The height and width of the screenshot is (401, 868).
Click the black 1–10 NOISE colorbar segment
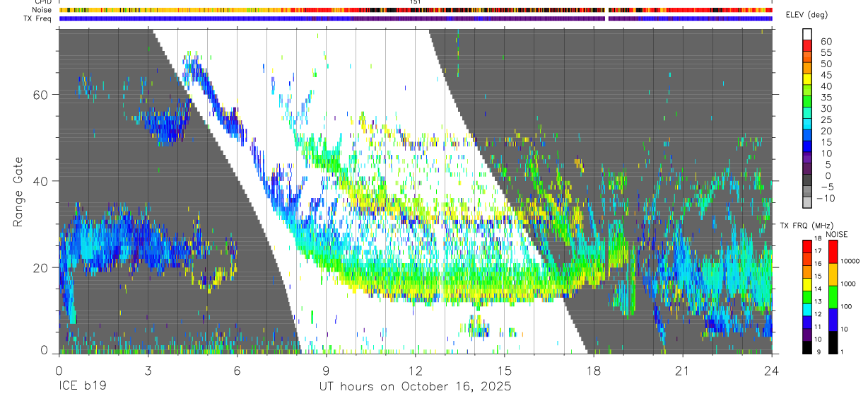point(833,342)
